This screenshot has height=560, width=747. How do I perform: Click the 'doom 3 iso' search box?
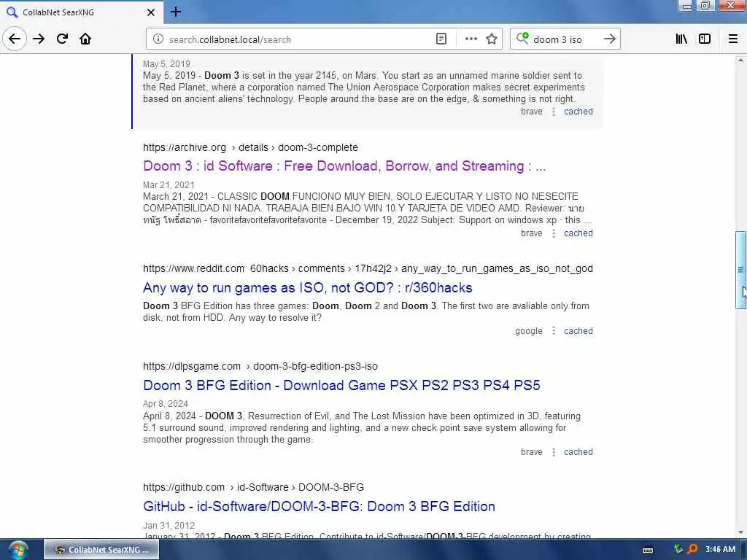[x=565, y=39]
